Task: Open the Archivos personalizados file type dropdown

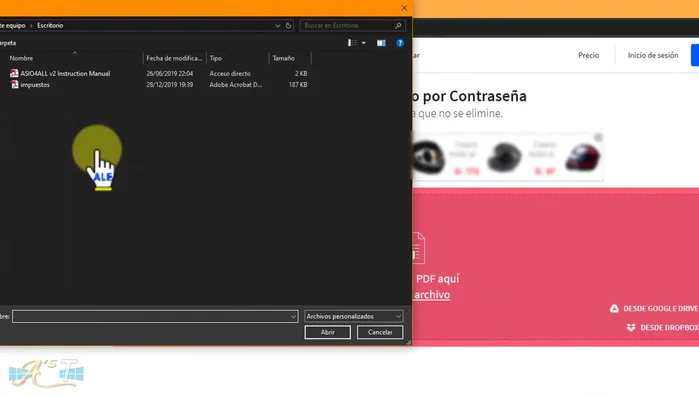Action: point(354,316)
